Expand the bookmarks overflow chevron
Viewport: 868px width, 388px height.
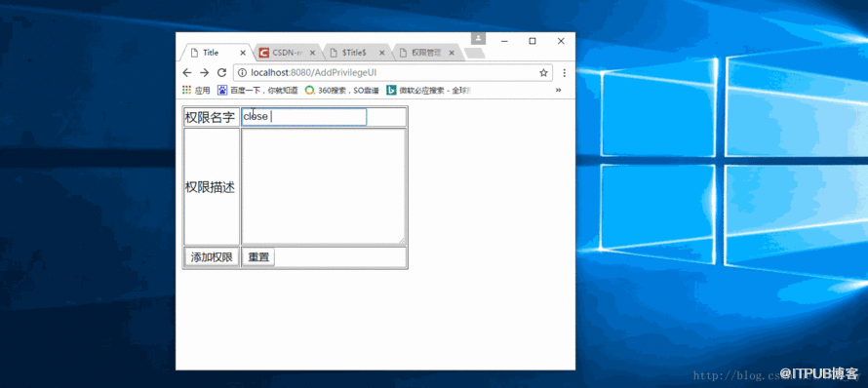click(558, 91)
